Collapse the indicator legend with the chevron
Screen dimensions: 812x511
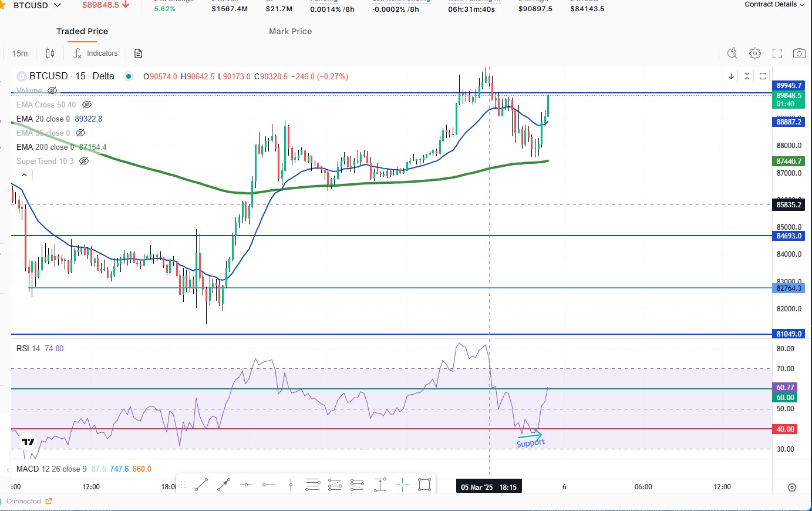pyautogui.click(x=23, y=174)
